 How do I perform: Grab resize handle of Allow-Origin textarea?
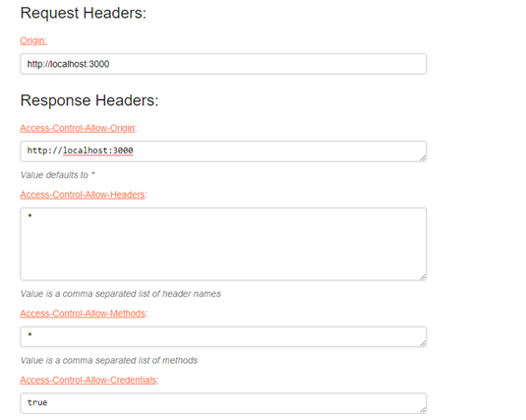tap(423, 158)
